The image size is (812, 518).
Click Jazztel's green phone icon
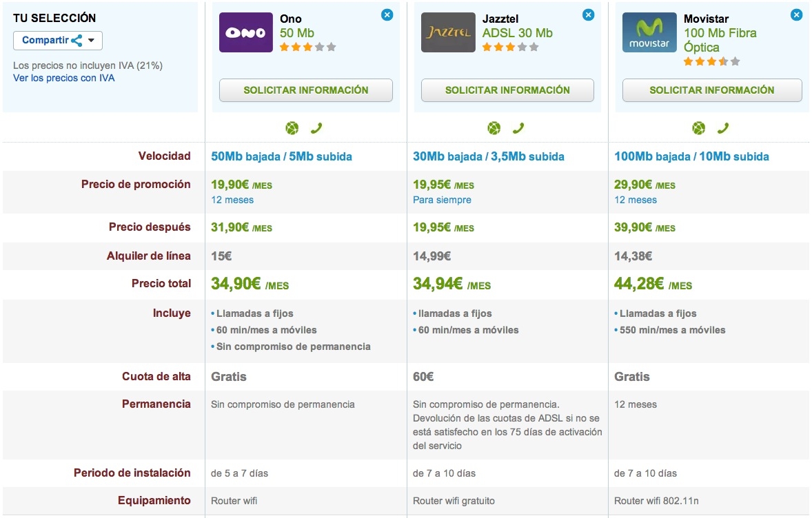518,128
